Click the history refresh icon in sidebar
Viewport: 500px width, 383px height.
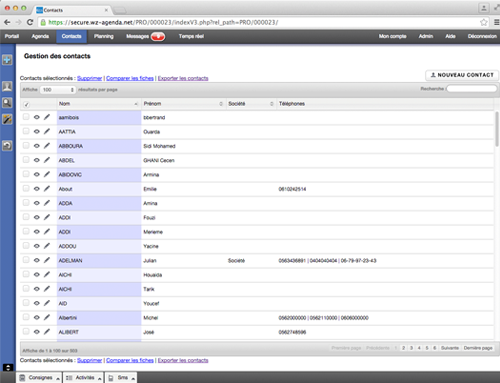(x=7, y=146)
